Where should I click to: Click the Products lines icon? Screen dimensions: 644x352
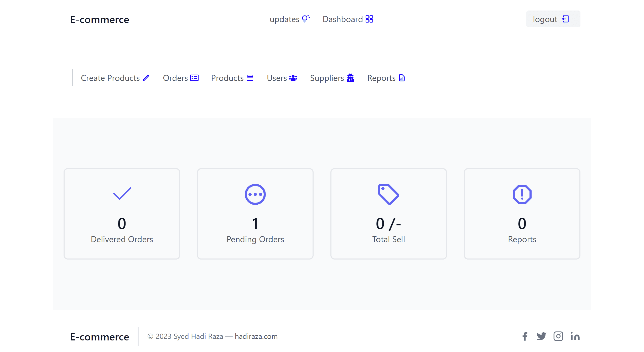click(250, 78)
